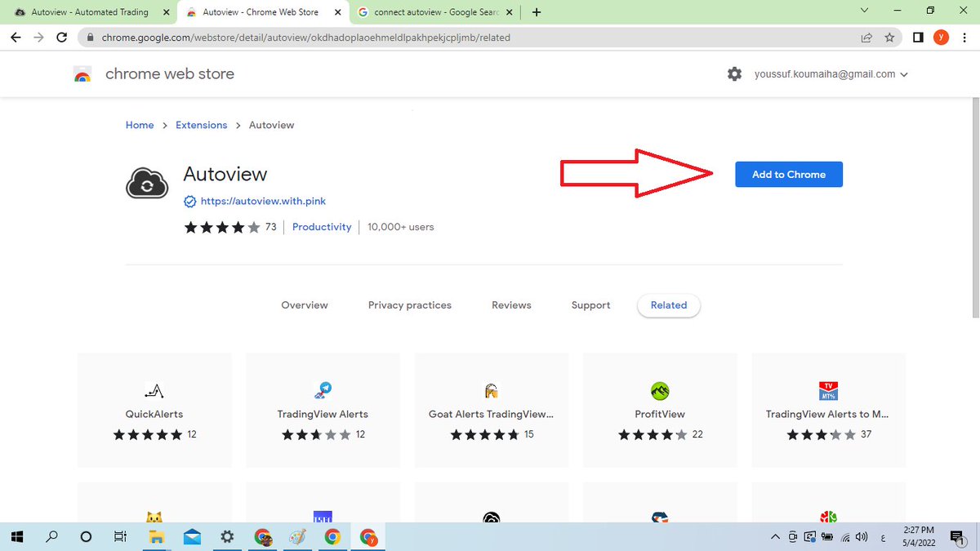Go to Home breadcrumb link
980x551 pixels.
(x=140, y=125)
